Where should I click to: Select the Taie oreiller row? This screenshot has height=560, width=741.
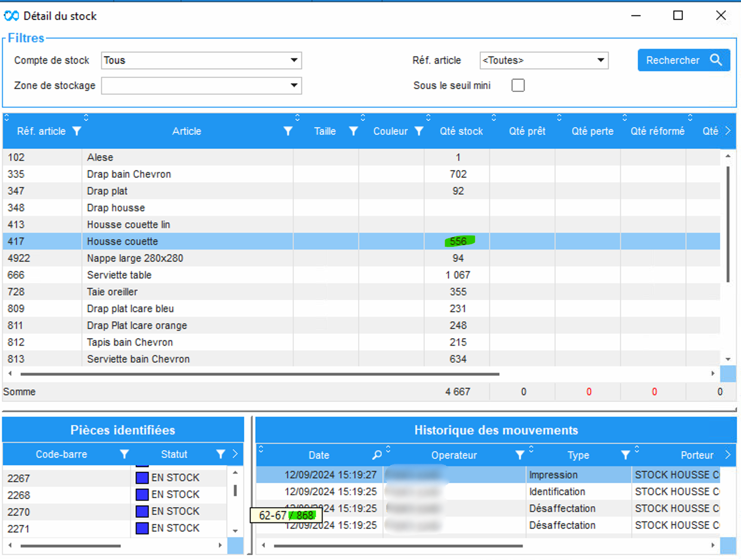pyautogui.click(x=361, y=292)
